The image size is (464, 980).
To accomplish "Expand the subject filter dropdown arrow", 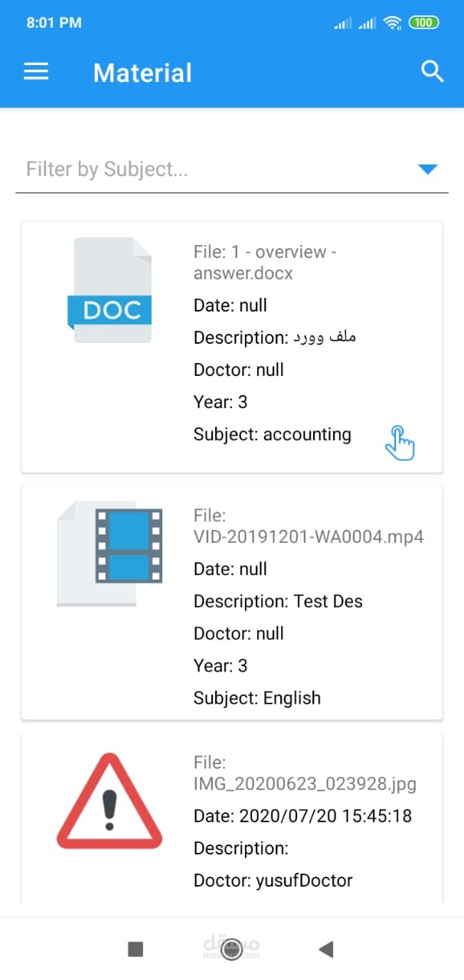I will pyautogui.click(x=427, y=169).
